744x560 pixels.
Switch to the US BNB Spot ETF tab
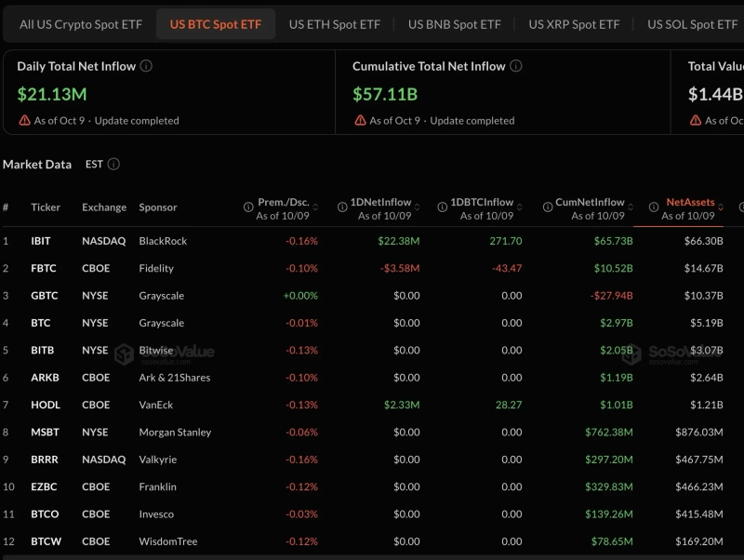coord(455,24)
